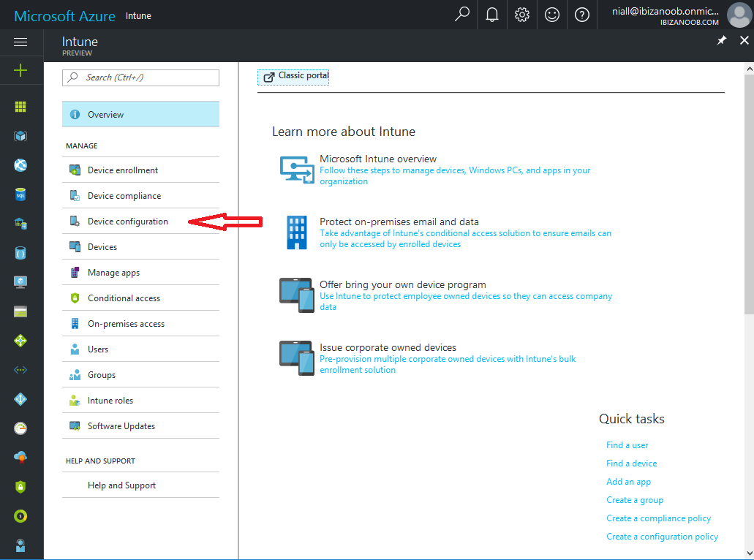Click Create a compliance policy

(658, 518)
